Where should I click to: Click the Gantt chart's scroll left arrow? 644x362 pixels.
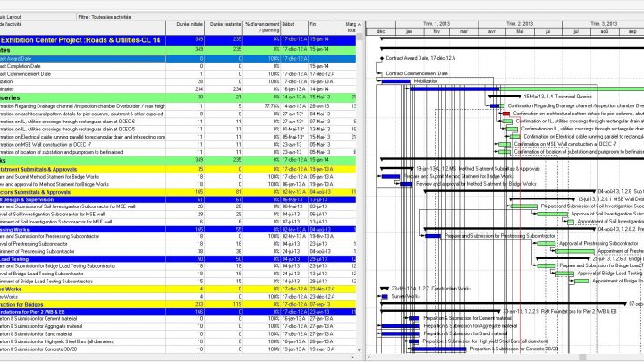tap(369, 357)
